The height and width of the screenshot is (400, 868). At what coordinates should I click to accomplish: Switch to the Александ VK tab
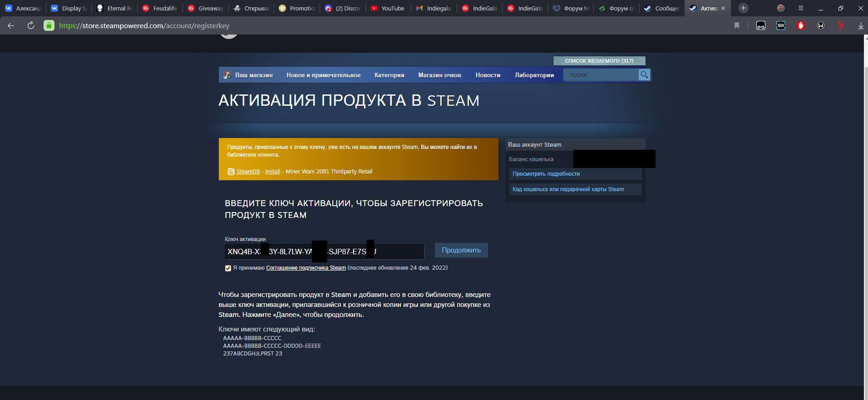tap(23, 8)
